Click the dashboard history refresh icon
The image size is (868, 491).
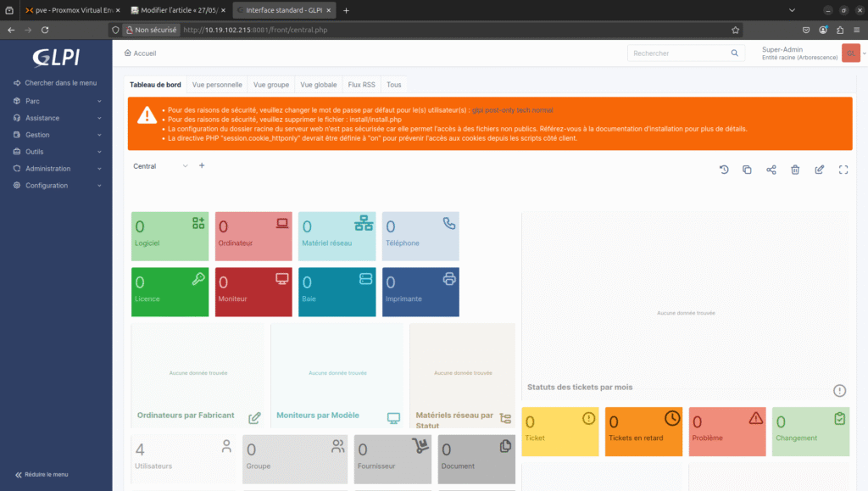pyautogui.click(x=724, y=170)
